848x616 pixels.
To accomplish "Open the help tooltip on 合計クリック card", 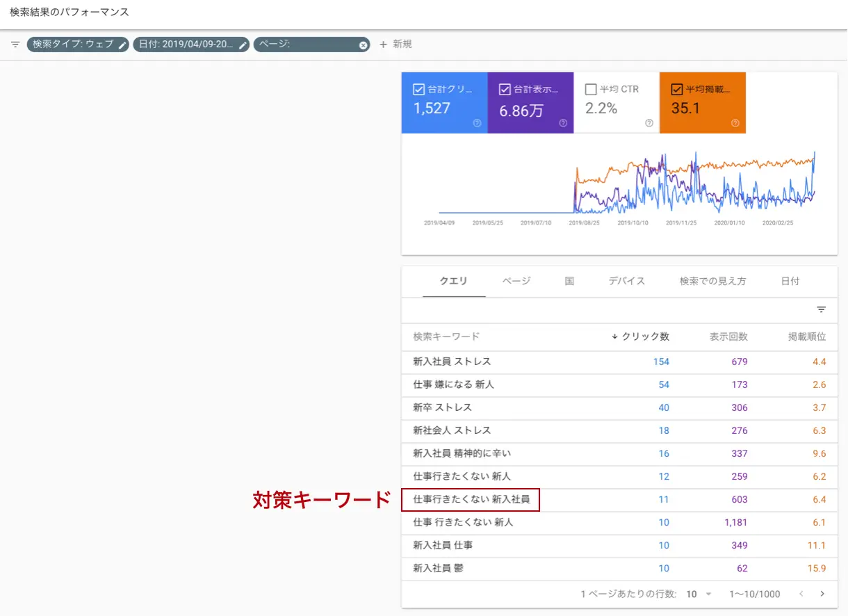I will coord(477,122).
